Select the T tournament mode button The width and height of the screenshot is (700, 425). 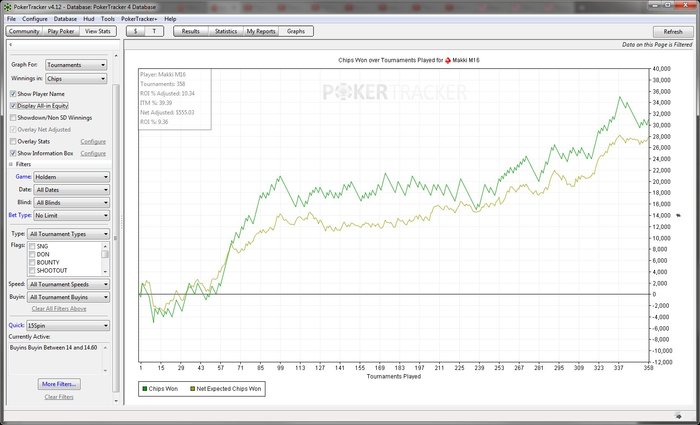coord(154,32)
